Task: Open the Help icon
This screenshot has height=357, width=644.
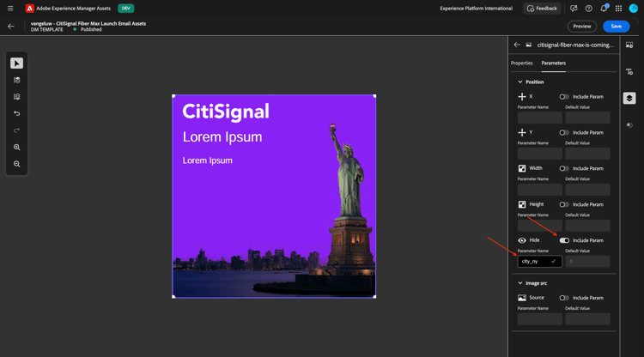Action: coord(588,9)
